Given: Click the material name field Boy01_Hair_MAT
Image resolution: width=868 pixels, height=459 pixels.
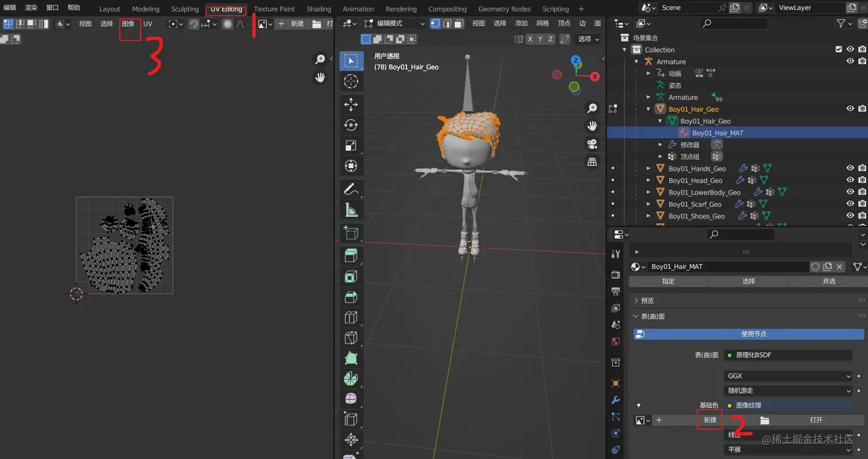Looking at the screenshot, I should click(728, 267).
